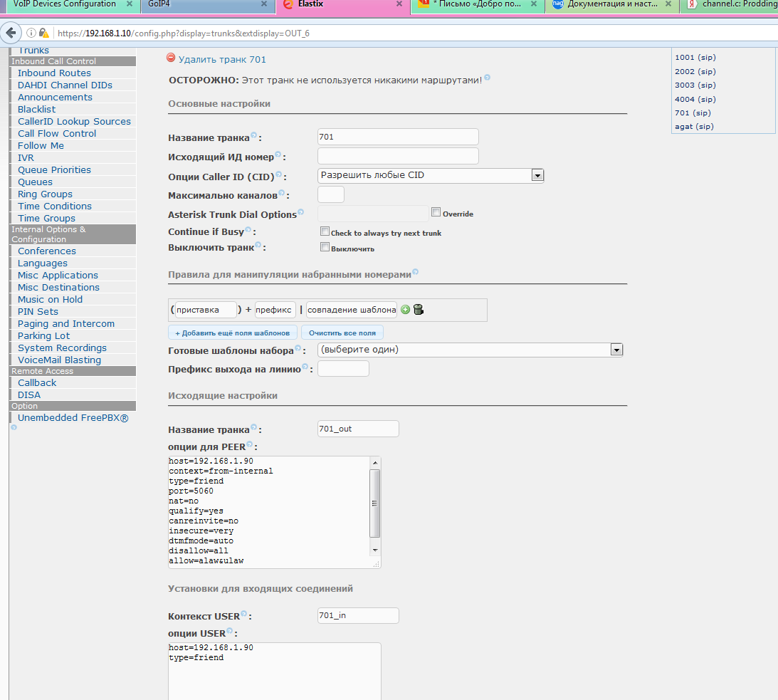Viewport: 778px width, 700px height.
Task: Click the insecure connection lock icon in the address bar
Action: pyautogui.click(x=44, y=33)
